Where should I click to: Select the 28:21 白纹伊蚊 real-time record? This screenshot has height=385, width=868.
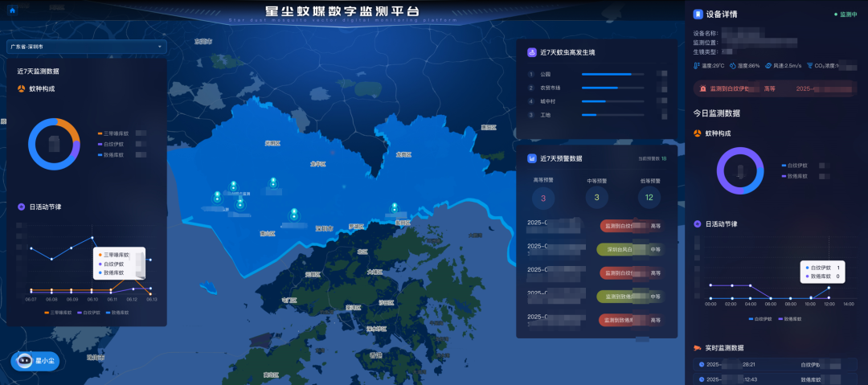click(775, 364)
